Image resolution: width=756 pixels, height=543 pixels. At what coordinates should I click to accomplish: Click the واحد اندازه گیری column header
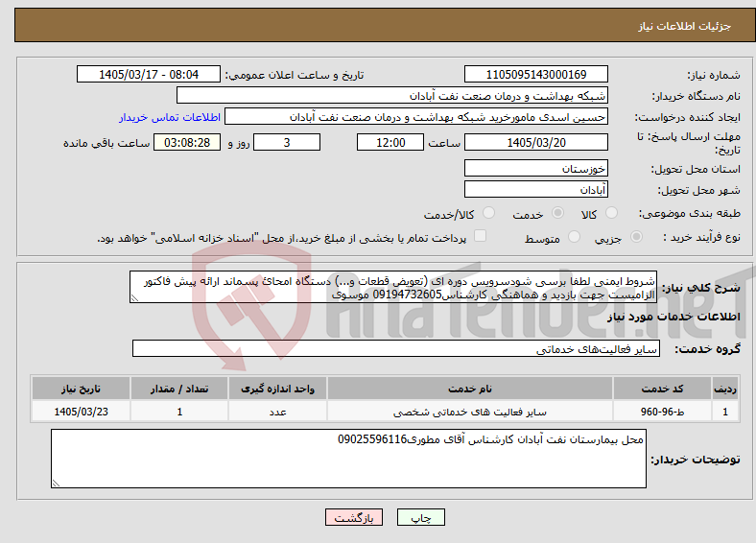point(277,389)
